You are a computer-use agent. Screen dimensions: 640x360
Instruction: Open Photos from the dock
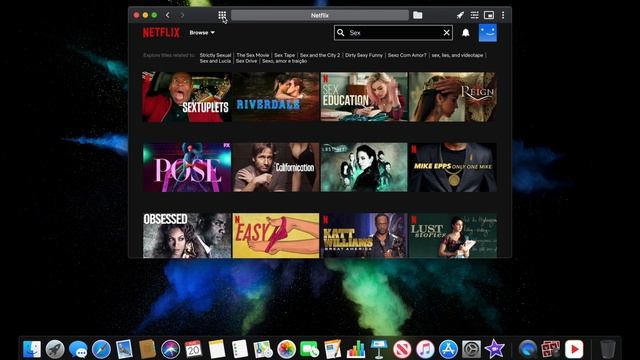[286, 349]
